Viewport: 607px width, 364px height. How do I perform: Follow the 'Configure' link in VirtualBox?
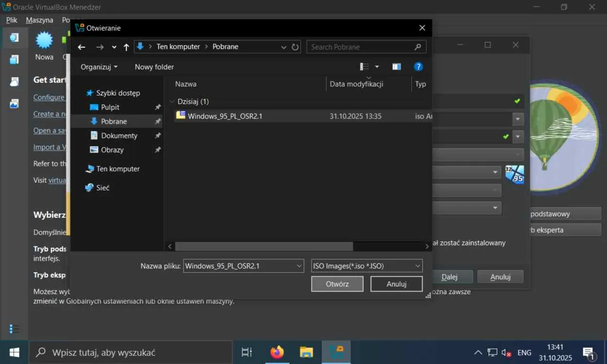coord(49,97)
